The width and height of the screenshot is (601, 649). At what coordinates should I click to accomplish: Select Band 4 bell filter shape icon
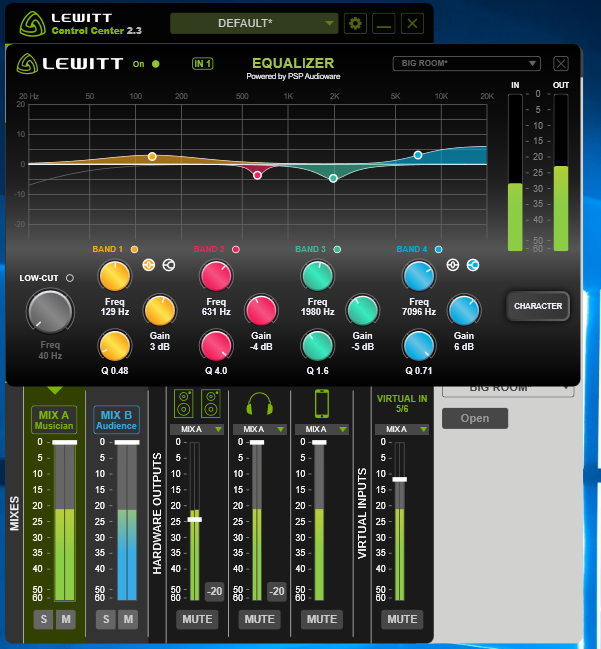pyautogui.click(x=453, y=265)
